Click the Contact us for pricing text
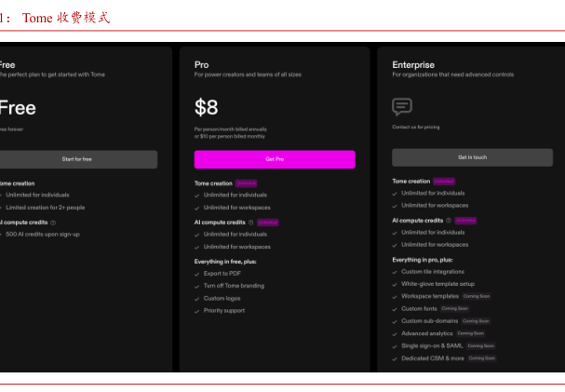 pos(416,127)
